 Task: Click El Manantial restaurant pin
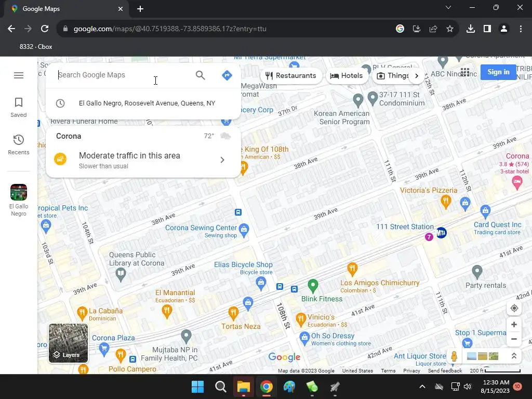(167, 311)
